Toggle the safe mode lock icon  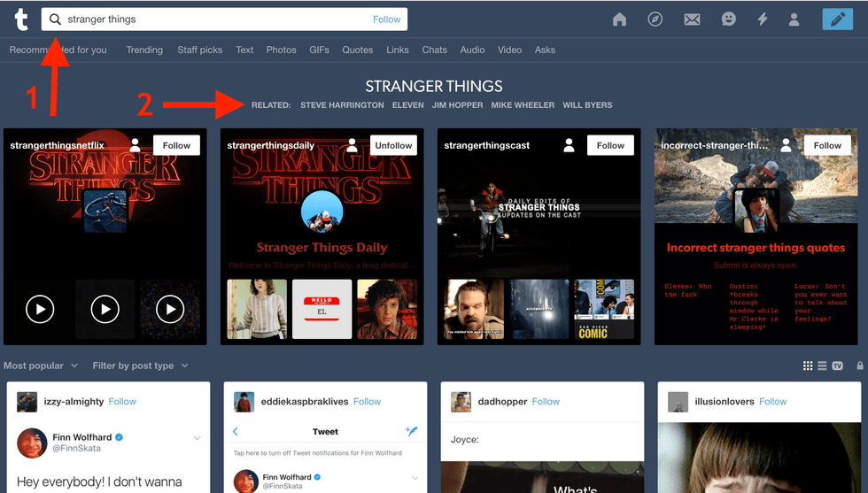pyautogui.click(x=859, y=366)
